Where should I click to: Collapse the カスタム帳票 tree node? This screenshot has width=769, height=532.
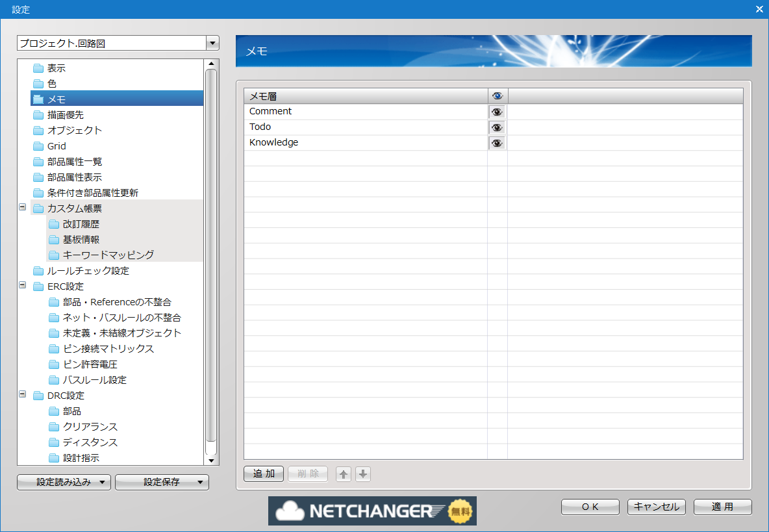(23, 207)
